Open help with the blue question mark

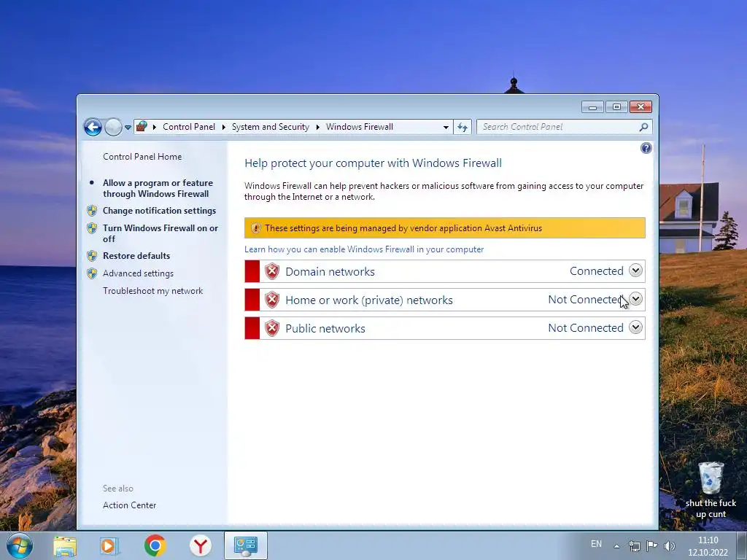click(x=646, y=148)
